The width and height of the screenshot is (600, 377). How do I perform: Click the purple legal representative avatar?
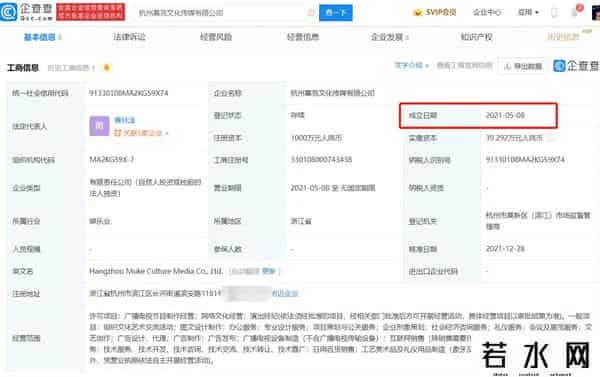tap(99, 126)
